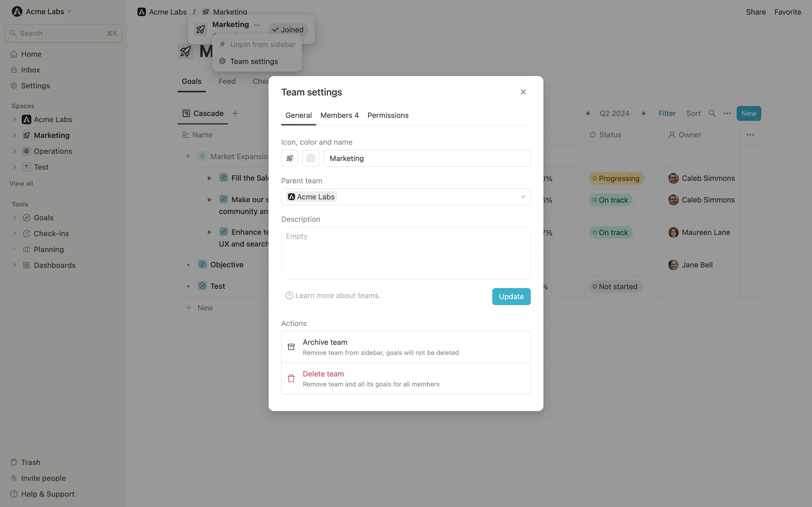Switch to the Members 4 tab

339,115
